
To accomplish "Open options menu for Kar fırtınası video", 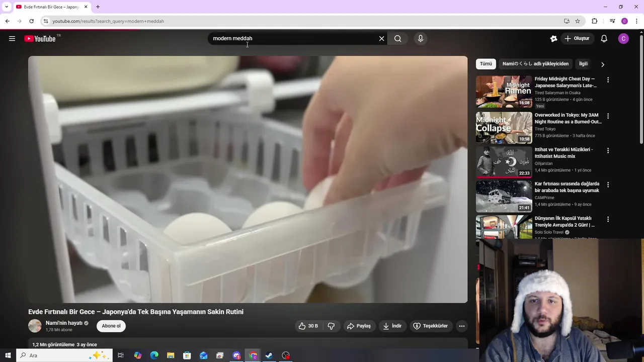I will [x=608, y=185].
